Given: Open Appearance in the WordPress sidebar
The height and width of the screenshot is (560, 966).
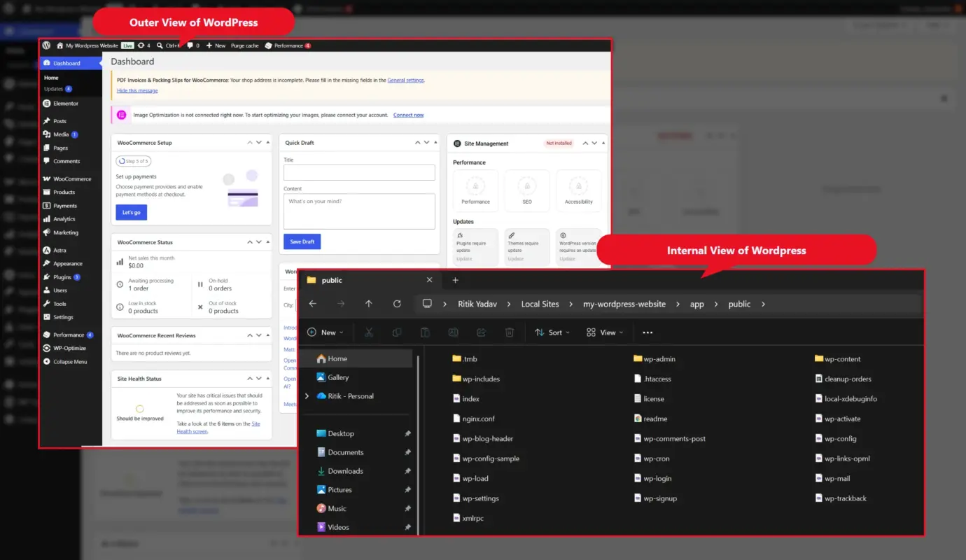Looking at the screenshot, I should pos(63,264).
